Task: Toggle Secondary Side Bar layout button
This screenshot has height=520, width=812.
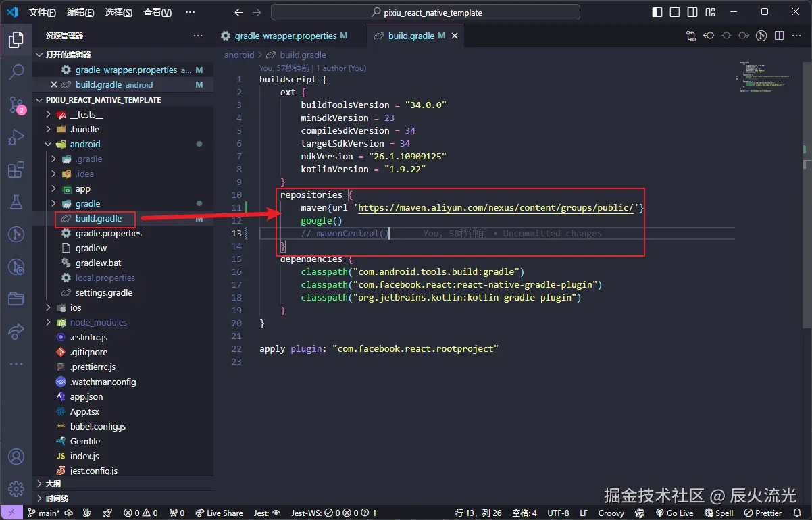Action: point(692,12)
